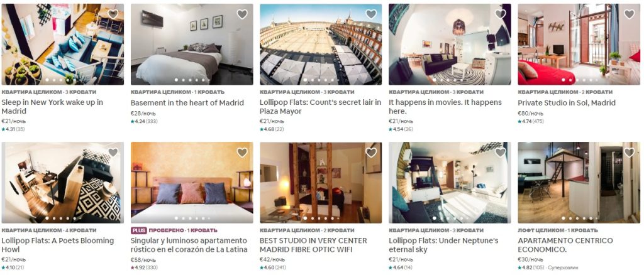This screenshot has height=275, width=644.
Task: Save APARTAMENTO CENTRICO ECONOMICO with heart
Action: 629,153
